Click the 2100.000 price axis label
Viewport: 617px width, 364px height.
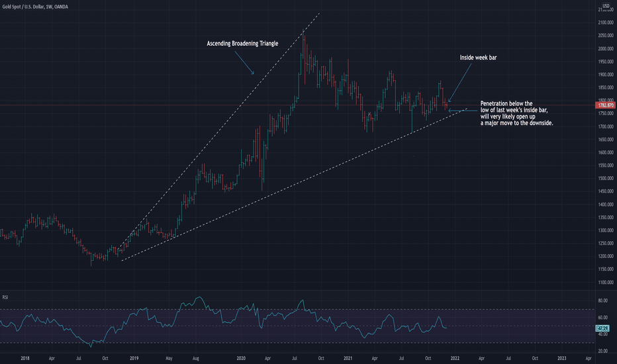(x=606, y=23)
